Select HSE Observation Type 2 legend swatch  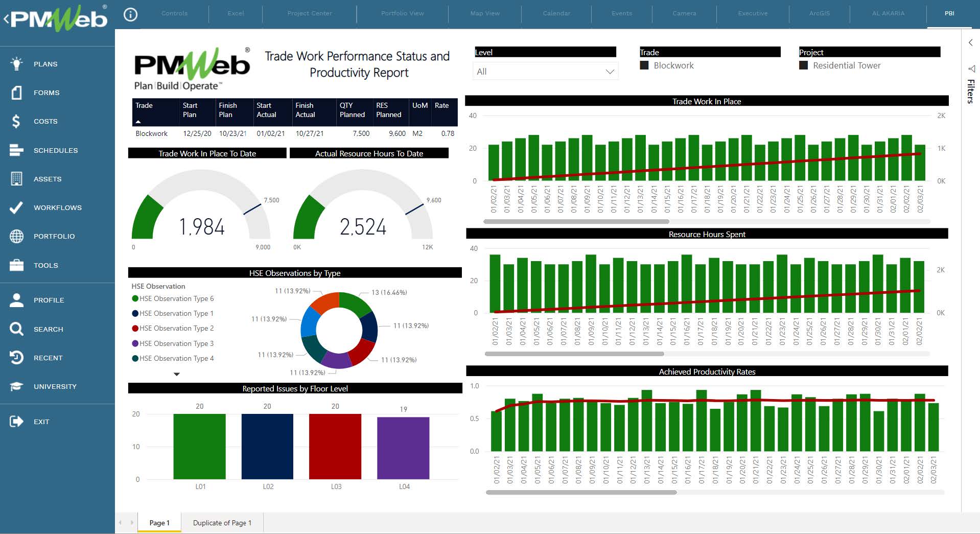point(135,328)
